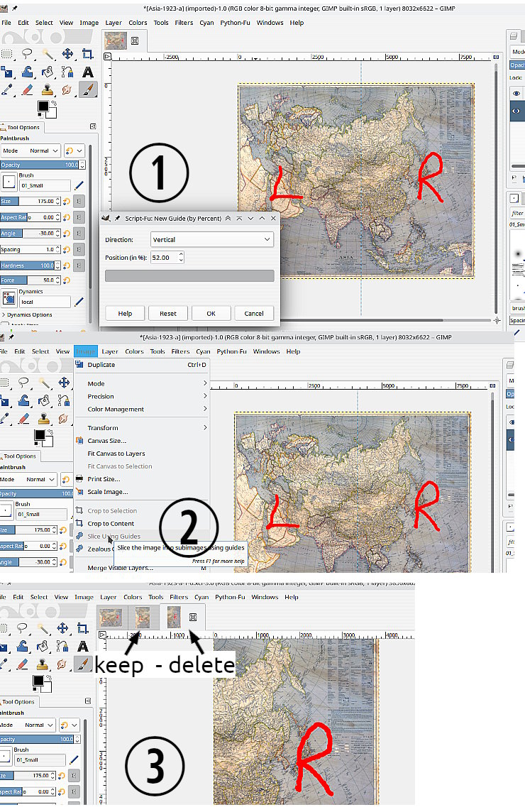The height and width of the screenshot is (812, 525).
Task: Click OK in New Guide dialog
Action: pos(211,313)
